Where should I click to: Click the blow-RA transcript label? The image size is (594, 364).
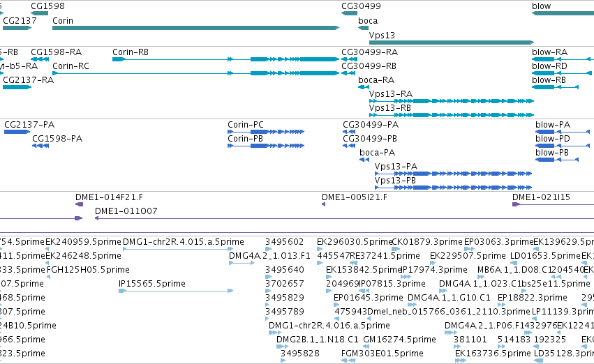[x=550, y=52]
